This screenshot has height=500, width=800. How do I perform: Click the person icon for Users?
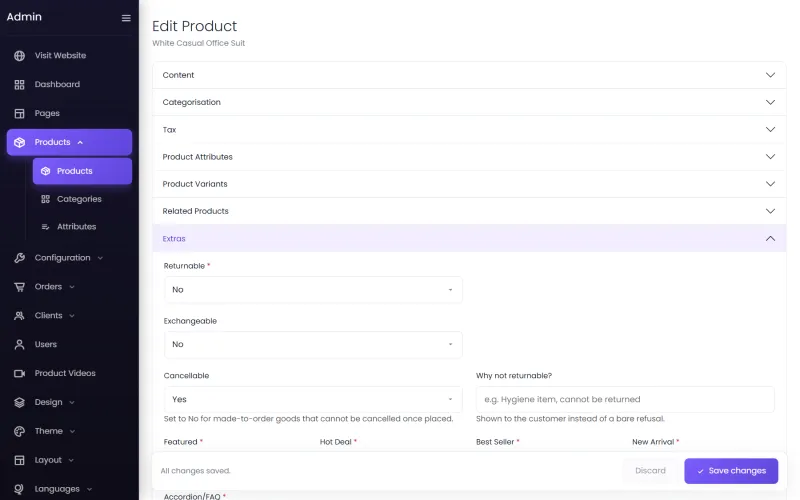click(x=19, y=345)
